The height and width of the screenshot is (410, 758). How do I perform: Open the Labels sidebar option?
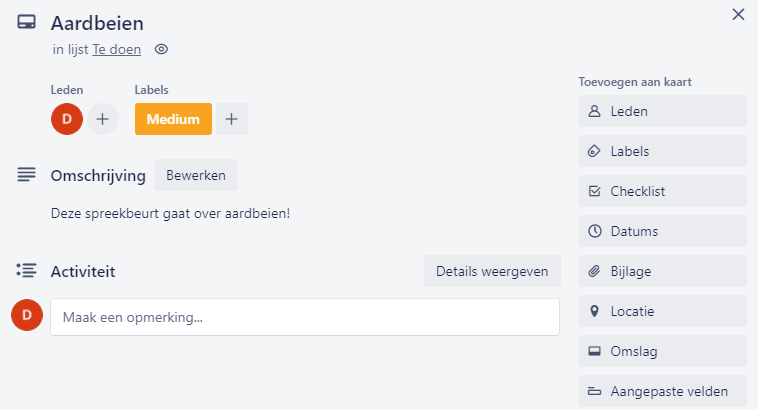[663, 151]
